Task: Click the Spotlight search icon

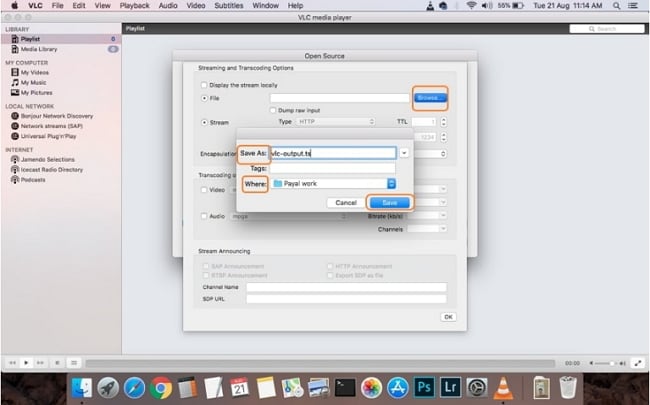Action: click(617, 6)
